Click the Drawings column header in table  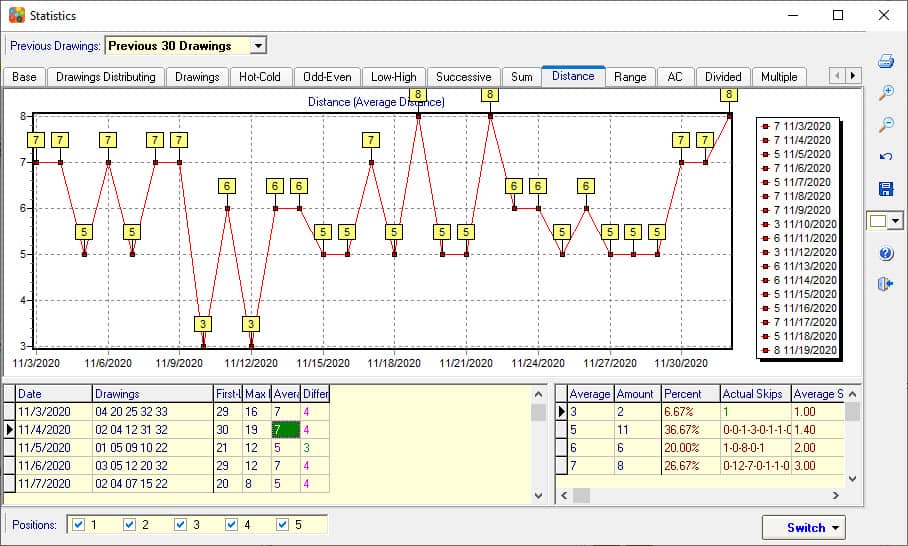(x=153, y=394)
